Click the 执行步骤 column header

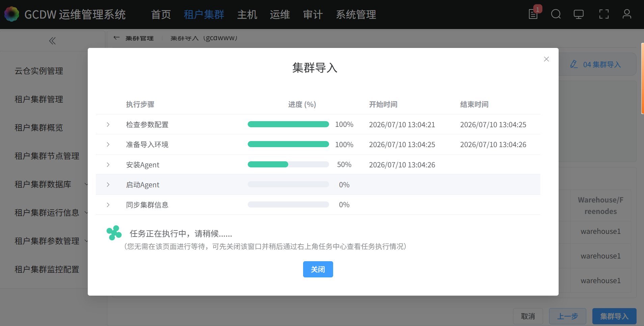click(x=140, y=105)
